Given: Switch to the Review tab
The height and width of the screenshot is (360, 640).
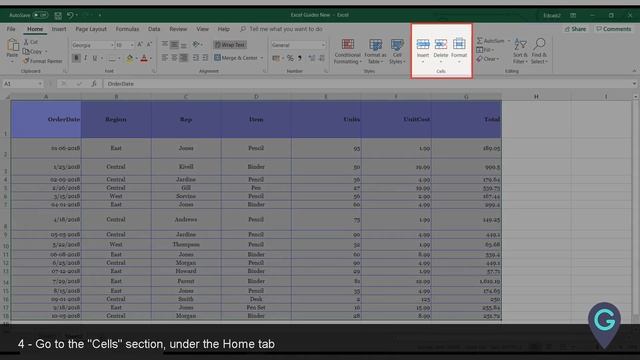Looking at the screenshot, I should pyautogui.click(x=178, y=29).
